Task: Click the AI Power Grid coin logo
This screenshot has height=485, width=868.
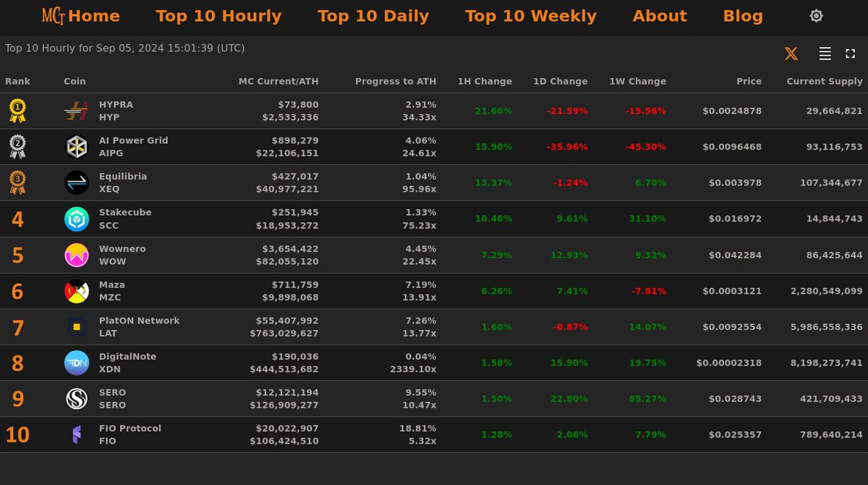Action: (77, 147)
